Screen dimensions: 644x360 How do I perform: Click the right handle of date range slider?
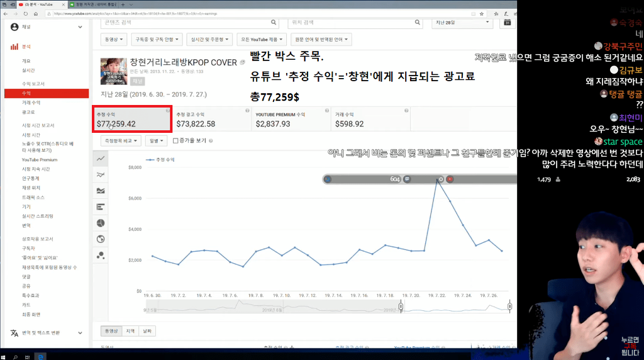click(509, 307)
